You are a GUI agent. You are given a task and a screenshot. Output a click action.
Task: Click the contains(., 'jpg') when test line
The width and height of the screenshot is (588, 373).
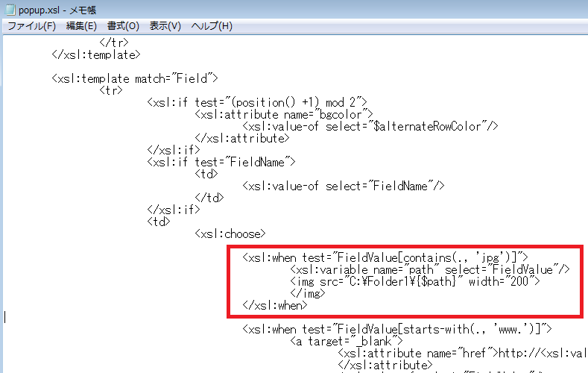(385, 257)
